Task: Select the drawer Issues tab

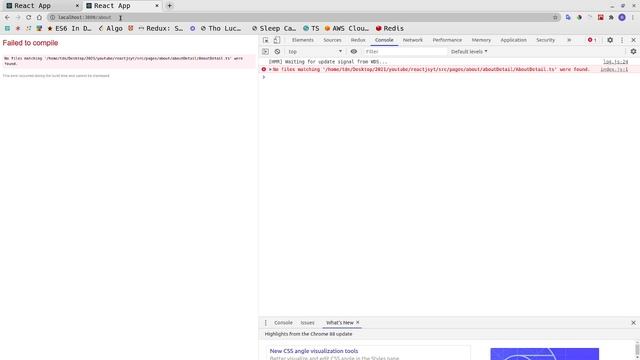Action: 307,322
